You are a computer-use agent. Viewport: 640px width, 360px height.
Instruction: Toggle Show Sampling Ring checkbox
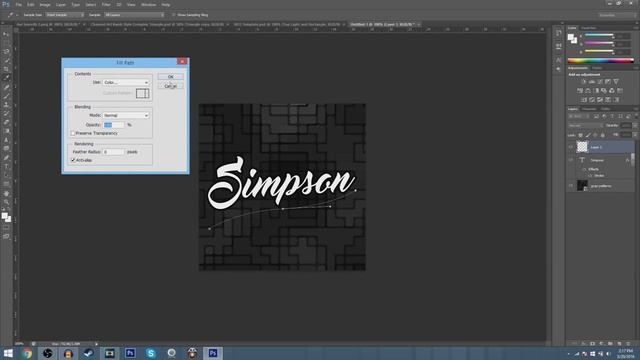(x=173, y=15)
